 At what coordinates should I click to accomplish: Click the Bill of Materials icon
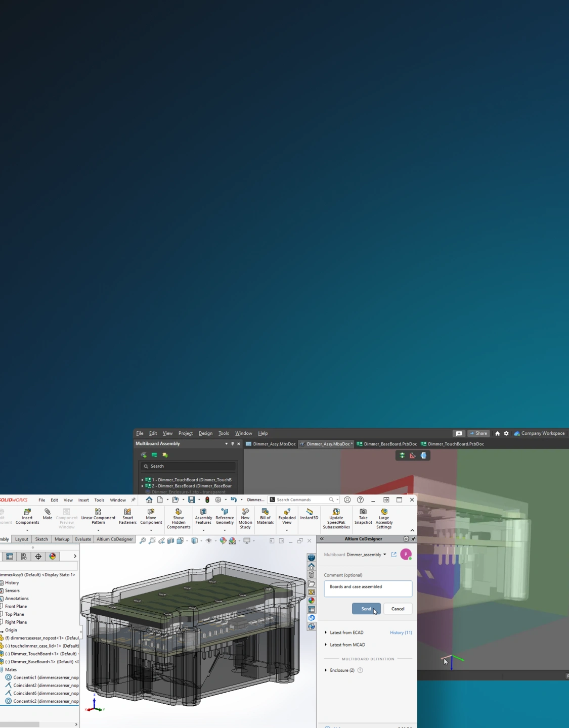[x=265, y=516]
